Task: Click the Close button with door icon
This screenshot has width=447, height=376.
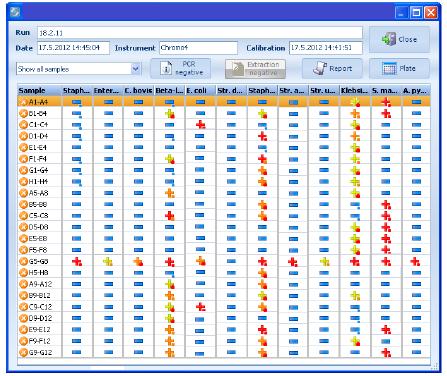Action: 399,39
